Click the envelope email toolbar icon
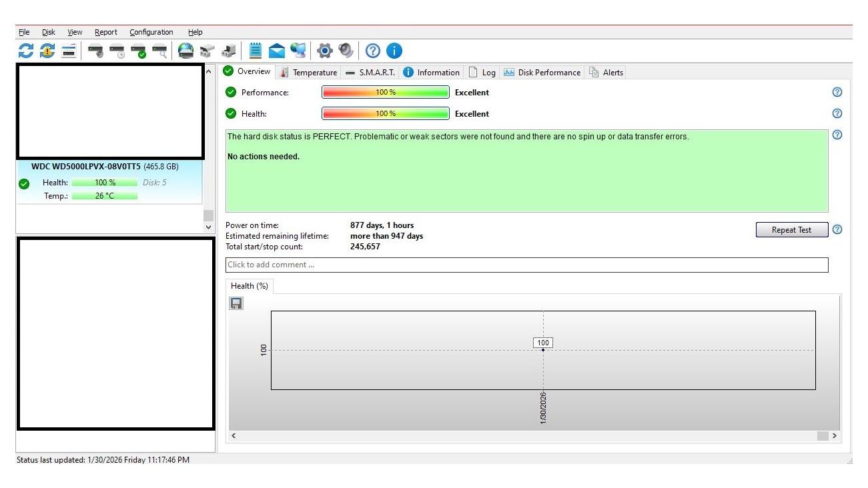The height and width of the screenshot is (488, 868). (x=277, y=51)
